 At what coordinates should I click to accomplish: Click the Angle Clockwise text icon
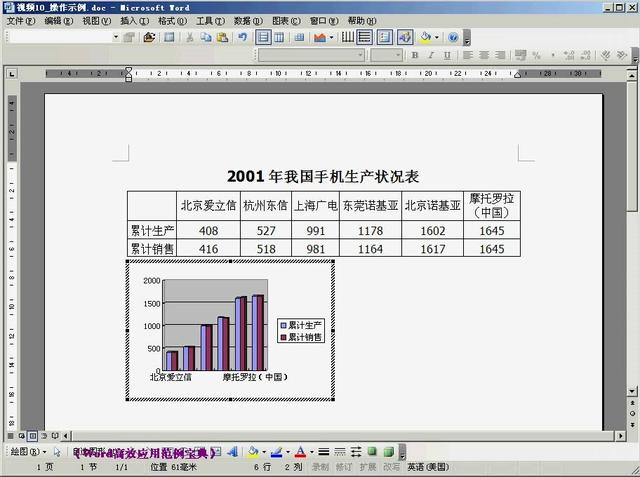coord(606,55)
